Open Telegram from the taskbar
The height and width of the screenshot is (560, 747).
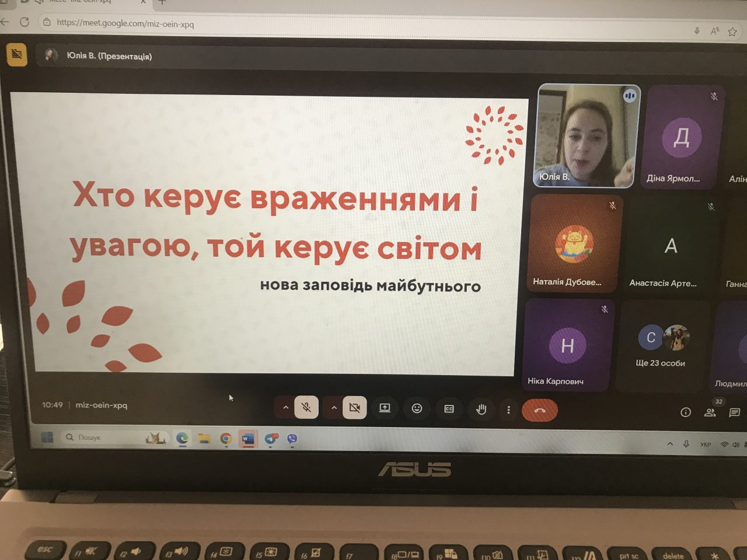tap(270, 439)
